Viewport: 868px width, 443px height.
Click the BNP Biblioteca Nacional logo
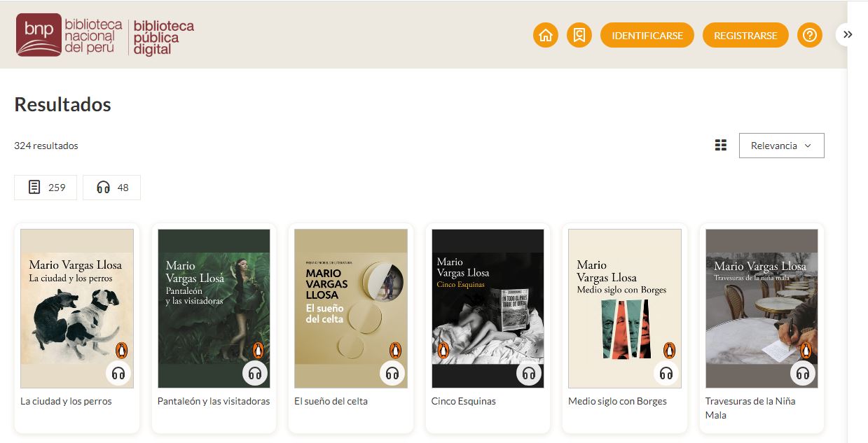pos(69,35)
